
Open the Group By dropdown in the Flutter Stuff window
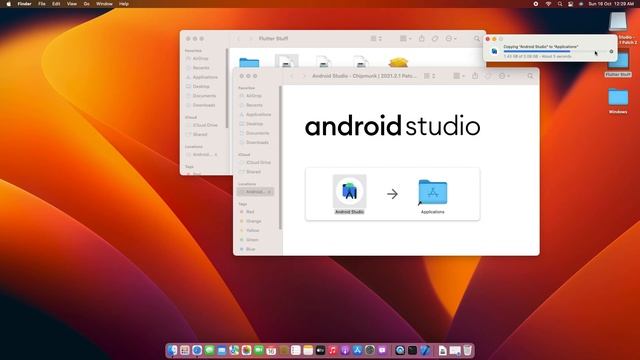(405, 38)
